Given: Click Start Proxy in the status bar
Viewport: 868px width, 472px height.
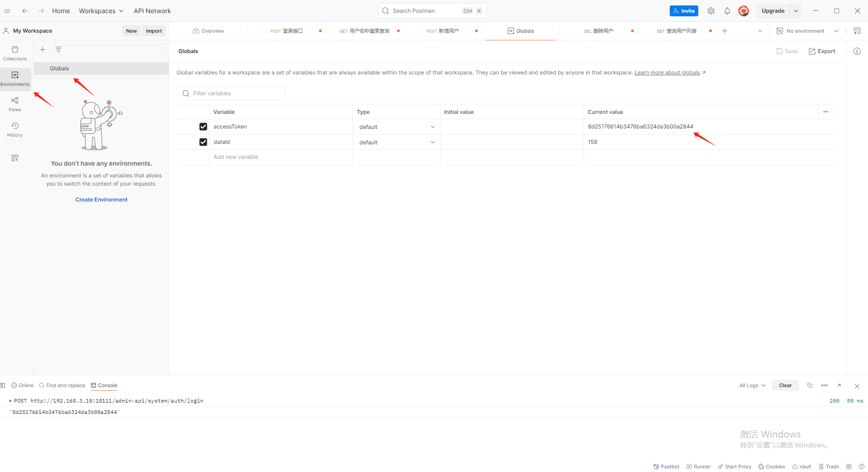Looking at the screenshot, I should point(735,466).
